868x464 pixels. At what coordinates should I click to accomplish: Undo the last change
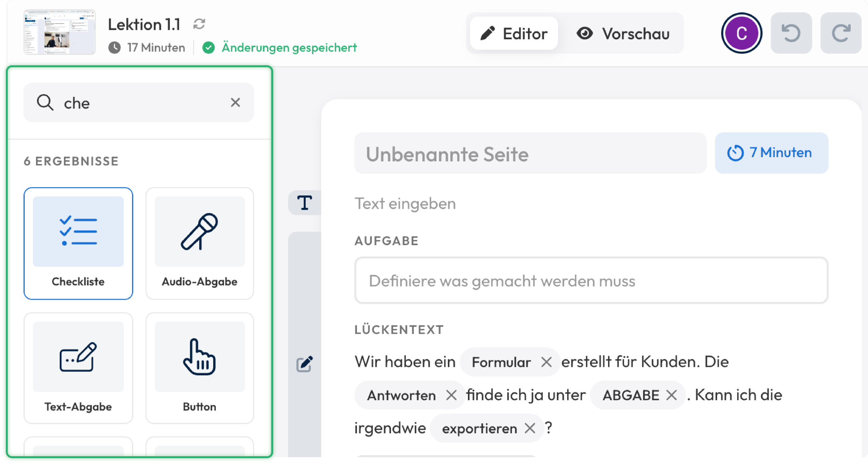(791, 33)
